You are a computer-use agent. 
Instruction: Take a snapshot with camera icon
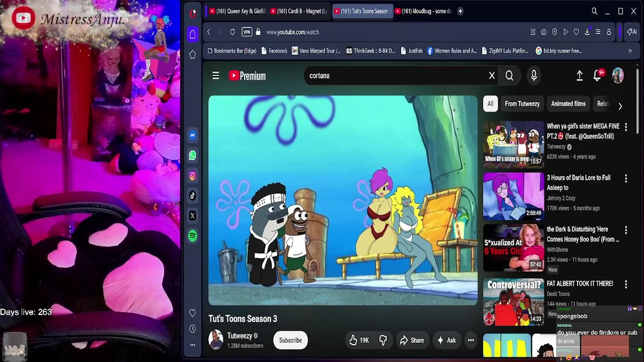pyautogui.click(x=544, y=32)
